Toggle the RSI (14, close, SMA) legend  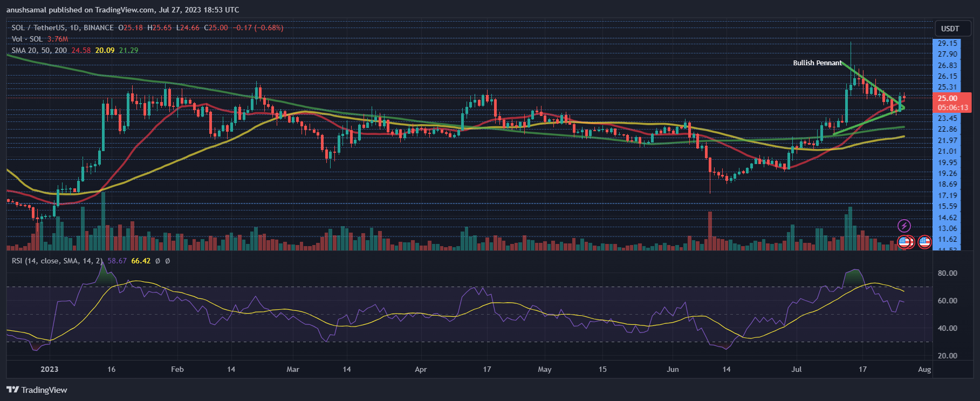(x=57, y=261)
